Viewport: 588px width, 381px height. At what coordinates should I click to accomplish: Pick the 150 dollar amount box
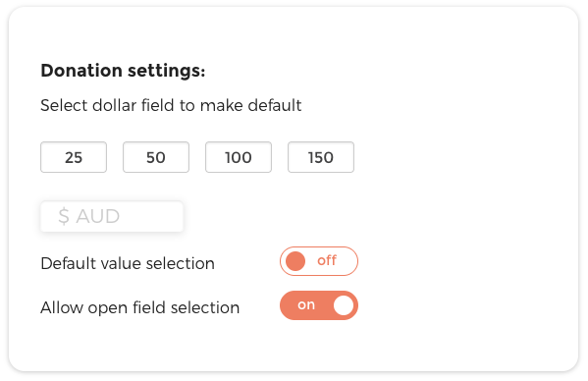(321, 157)
